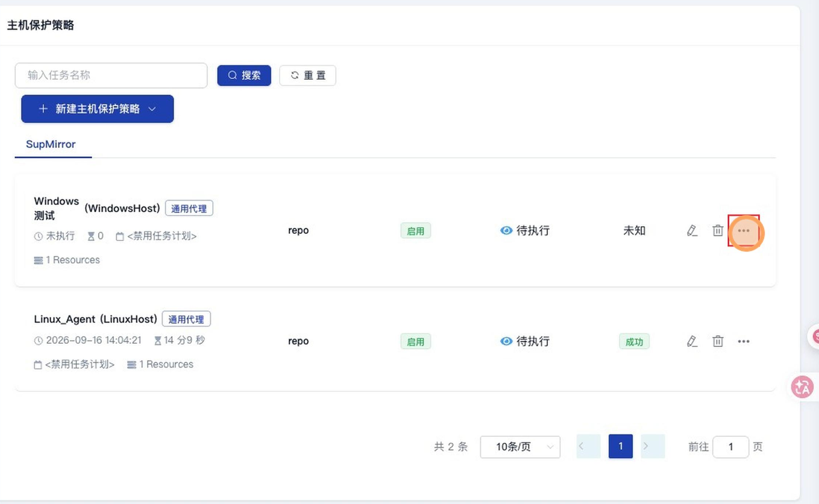Click the 2026-09-16 14:04:21 timestamp
819x504 pixels.
point(94,340)
